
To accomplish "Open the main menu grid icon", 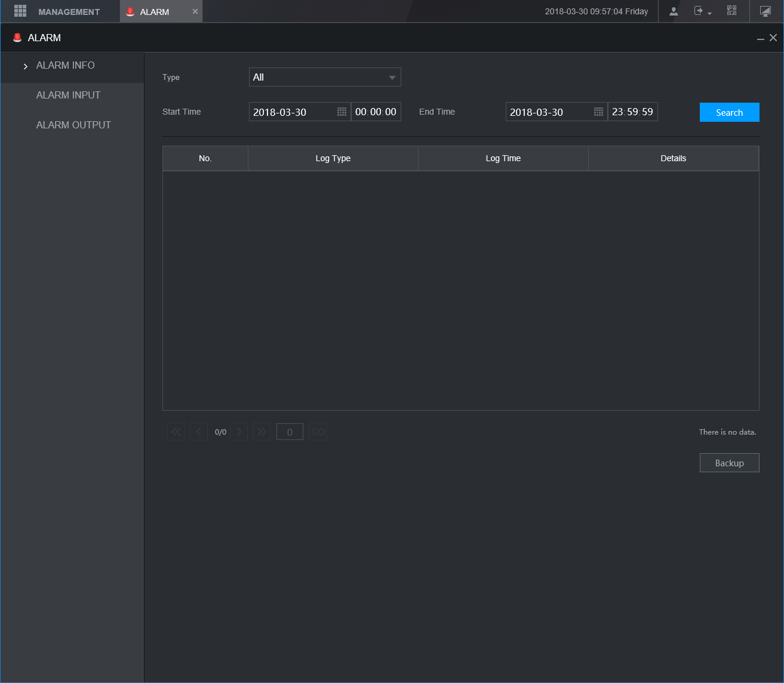I will coord(20,11).
